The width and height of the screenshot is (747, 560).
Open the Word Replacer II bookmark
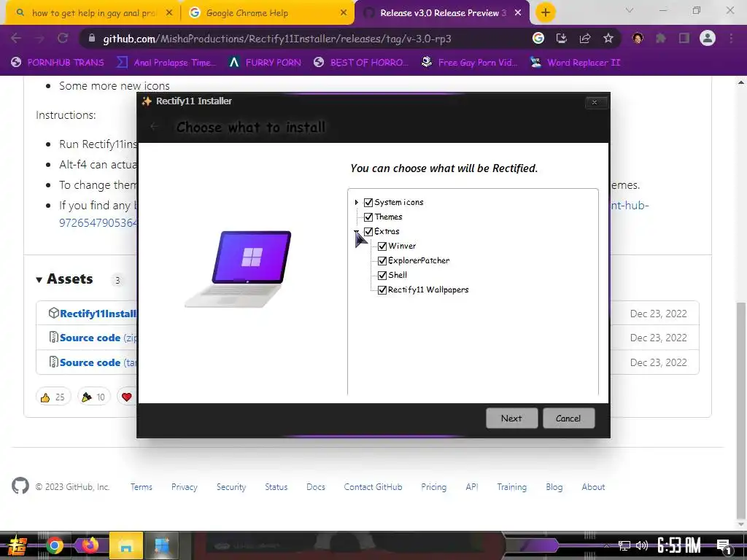coord(575,63)
